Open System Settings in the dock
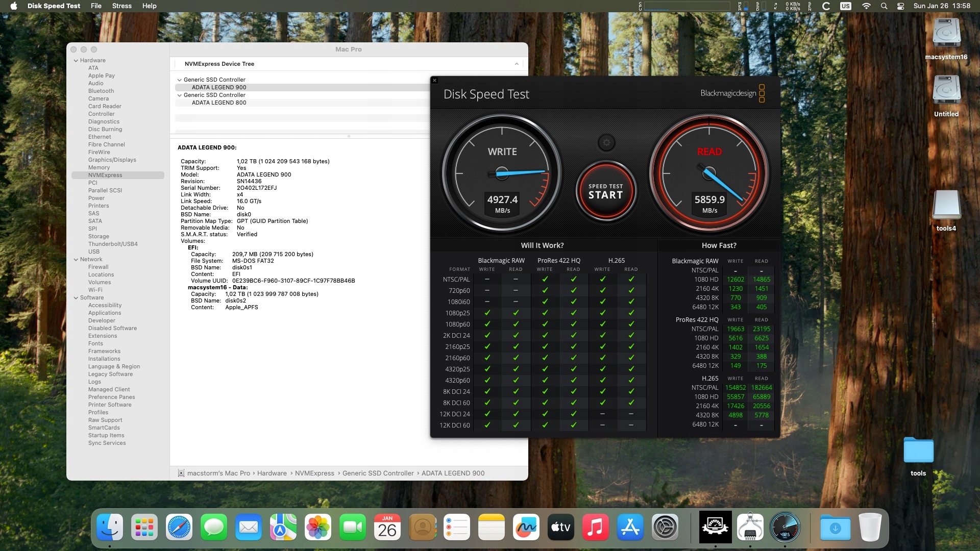The image size is (980, 551). (665, 527)
